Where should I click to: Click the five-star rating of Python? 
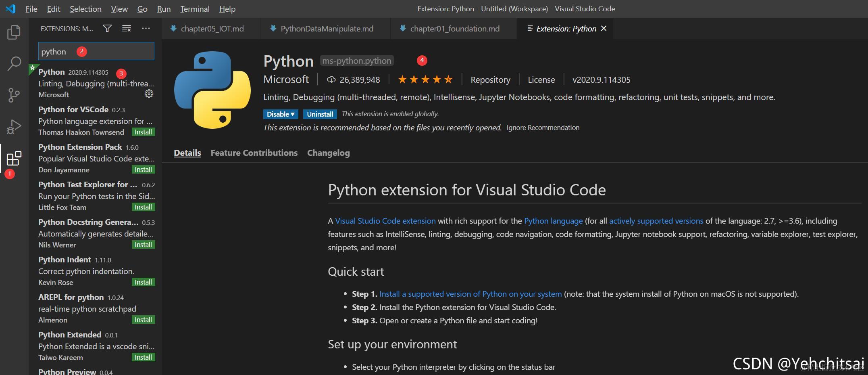(425, 80)
